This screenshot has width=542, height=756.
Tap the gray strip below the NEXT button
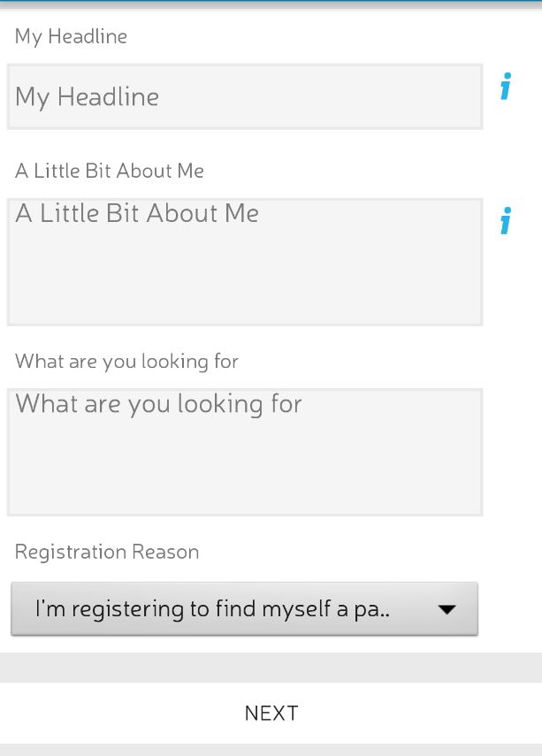271,750
